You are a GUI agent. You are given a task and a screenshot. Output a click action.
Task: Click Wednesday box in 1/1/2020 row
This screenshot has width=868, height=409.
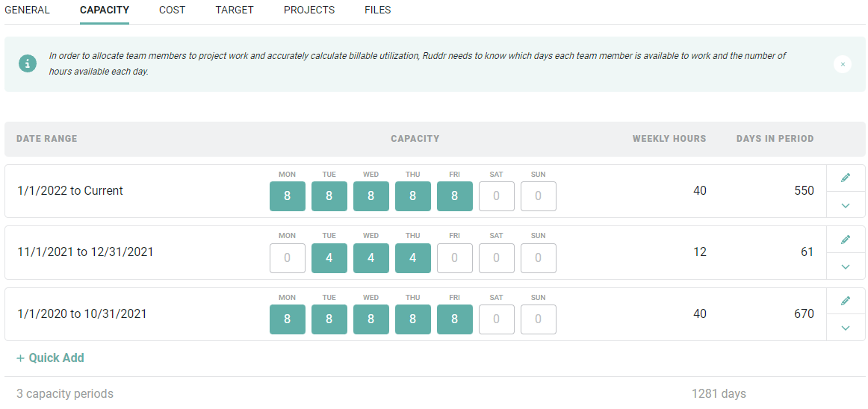[x=371, y=319]
